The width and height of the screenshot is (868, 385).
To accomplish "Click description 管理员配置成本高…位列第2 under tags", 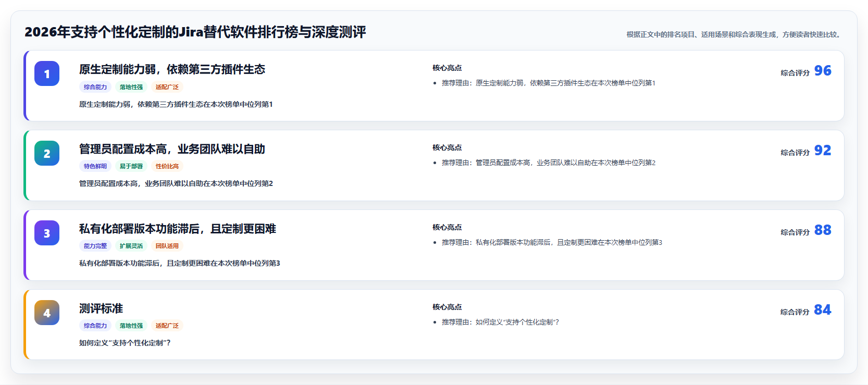I will [x=176, y=183].
